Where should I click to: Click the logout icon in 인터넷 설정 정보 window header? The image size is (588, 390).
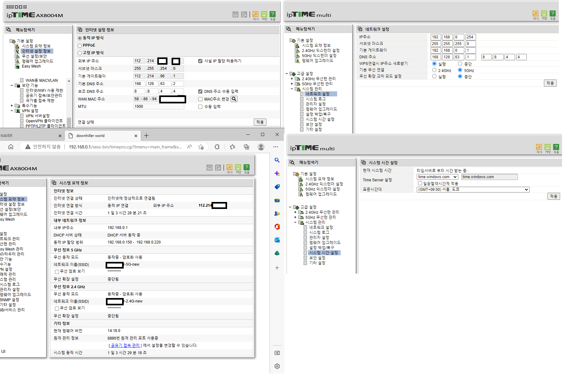[244, 14]
